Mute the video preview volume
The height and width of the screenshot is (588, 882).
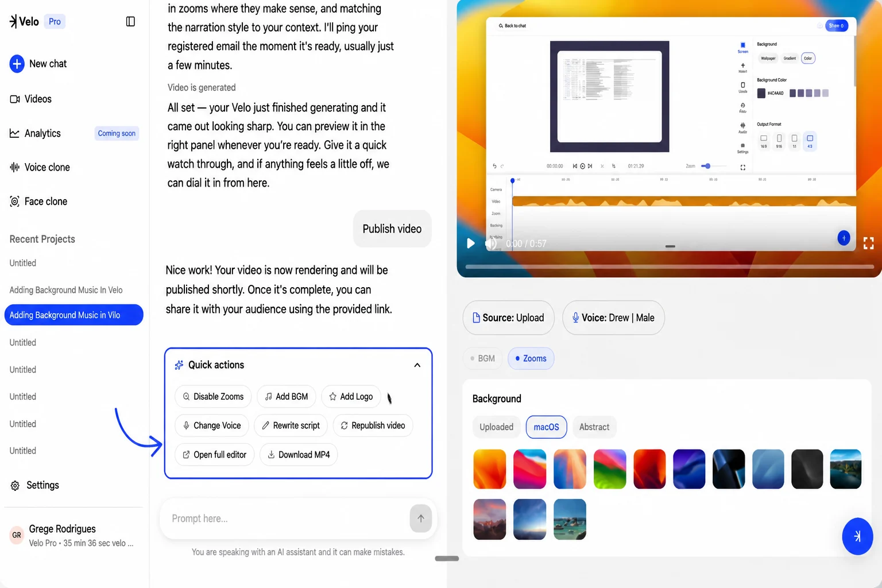(x=491, y=243)
